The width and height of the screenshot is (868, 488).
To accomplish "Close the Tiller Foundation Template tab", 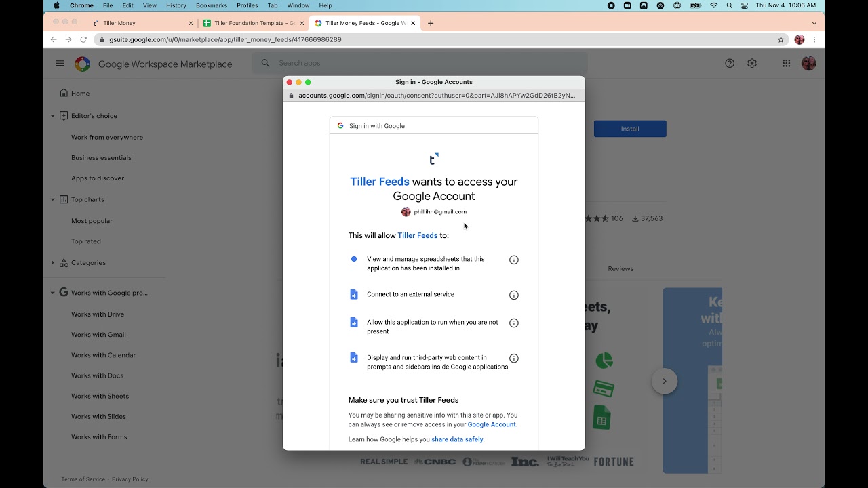I will click(302, 23).
